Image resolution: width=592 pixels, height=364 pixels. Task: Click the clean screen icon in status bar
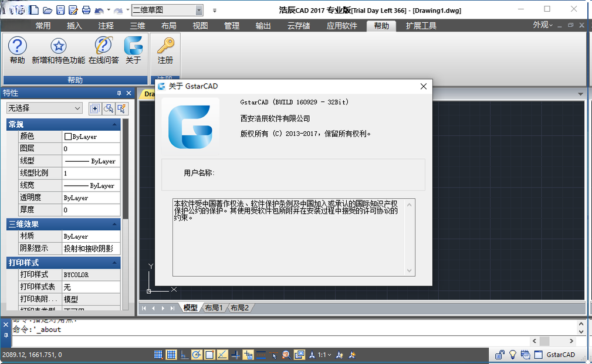tap(539, 355)
